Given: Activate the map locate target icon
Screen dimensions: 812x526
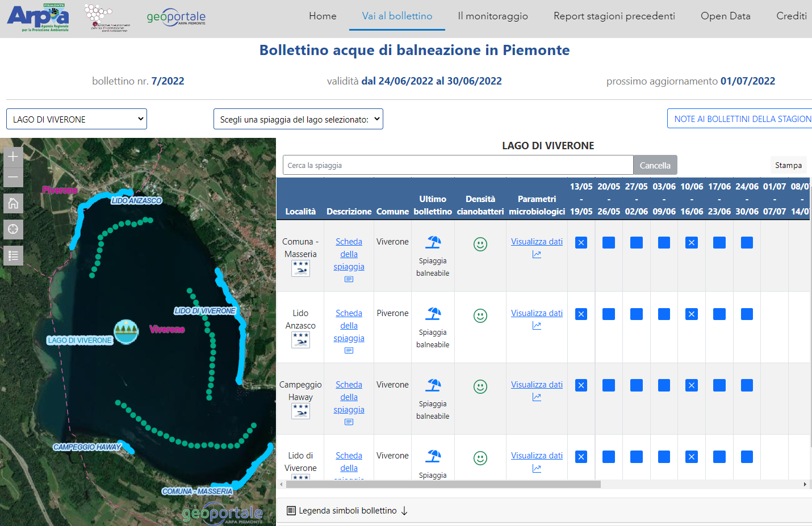Looking at the screenshot, I should [x=13, y=229].
